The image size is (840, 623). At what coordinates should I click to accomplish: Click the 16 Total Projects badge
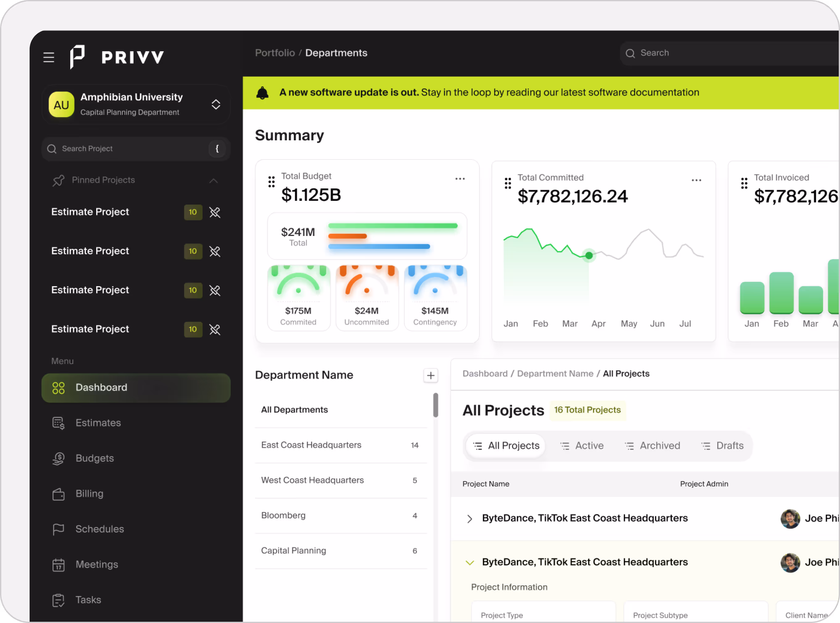coord(587,410)
